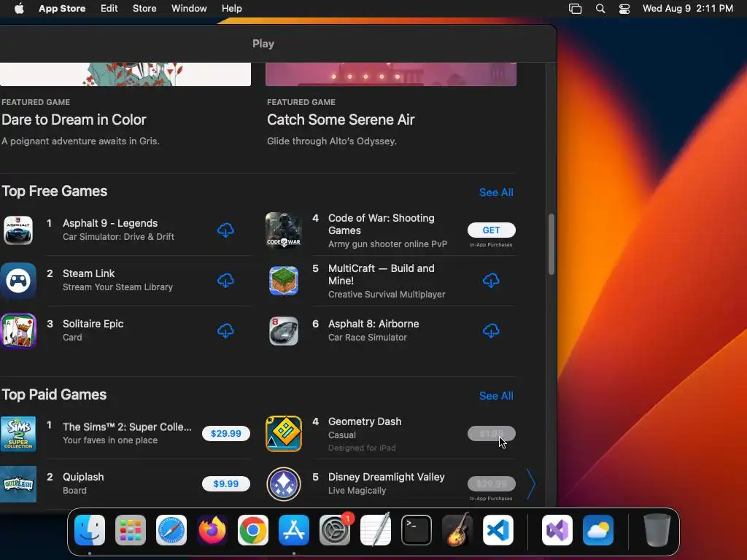Open the 'Dare to Dream in Color' headline
The width and height of the screenshot is (747, 560).
(x=74, y=120)
